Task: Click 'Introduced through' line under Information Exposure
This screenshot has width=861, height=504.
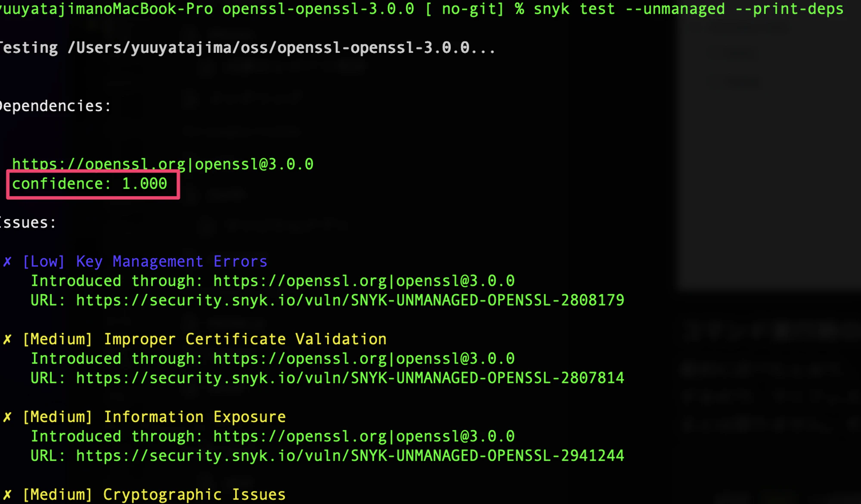Action: tap(273, 436)
